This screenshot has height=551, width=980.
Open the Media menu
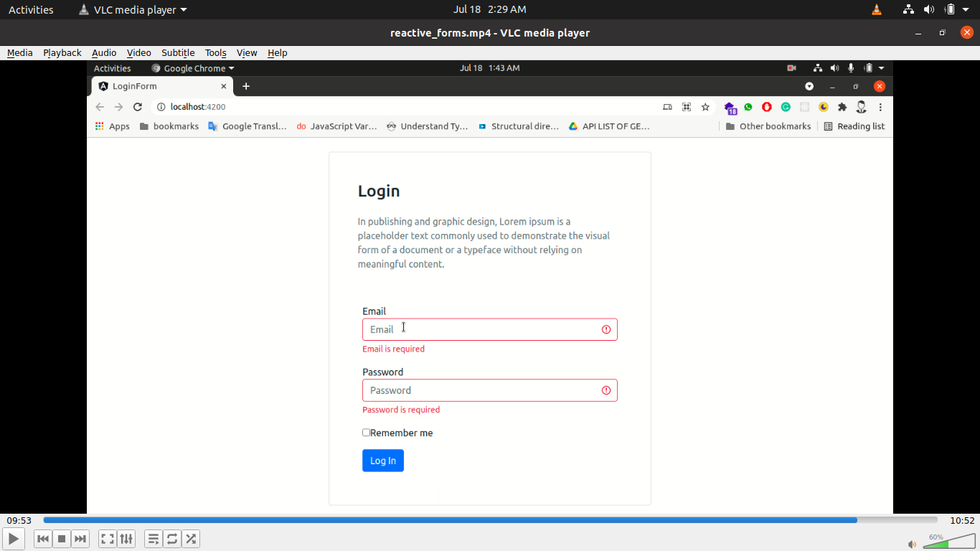click(x=20, y=52)
